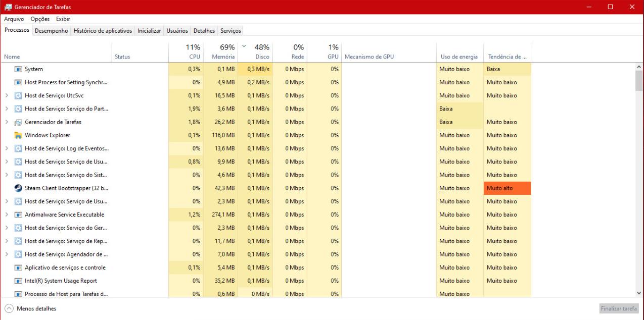Click the scrollbar down arrow
This screenshot has height=320, width=644.
click(x=639, y=293)
